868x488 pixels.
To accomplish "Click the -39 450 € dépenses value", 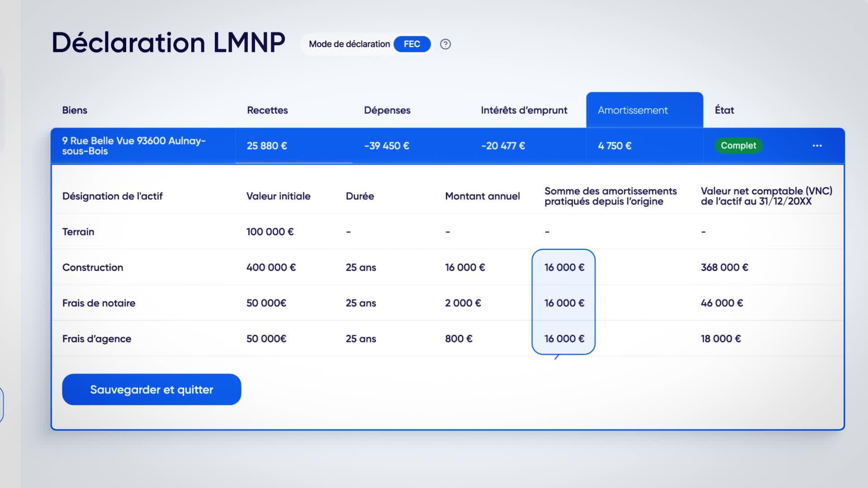I will point(387,146).
